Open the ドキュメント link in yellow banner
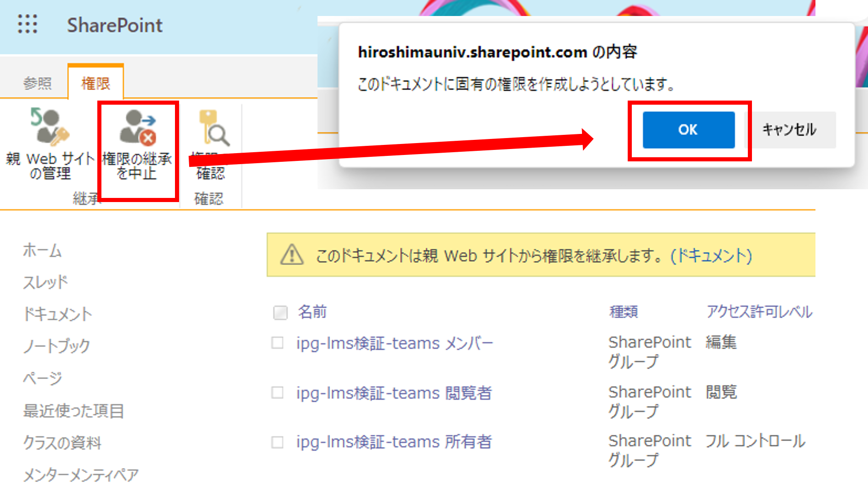Image resolution: width=868 pixels, height=485 pixels. [711, 256]
